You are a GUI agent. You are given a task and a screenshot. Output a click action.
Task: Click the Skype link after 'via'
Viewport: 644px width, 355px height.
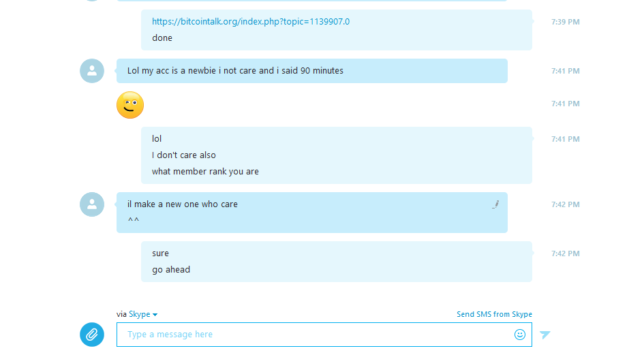(x=140, y=314)
